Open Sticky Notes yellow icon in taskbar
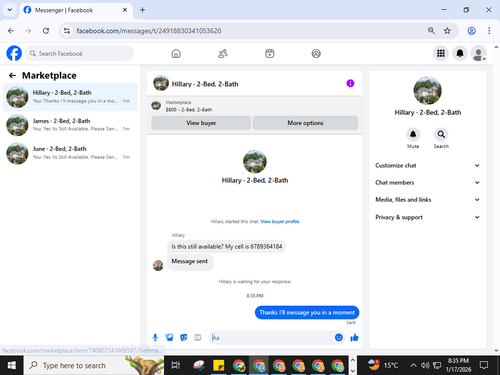 pos(219,365)
